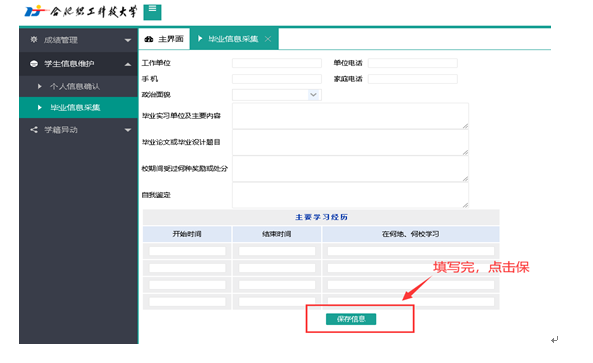Screen dimensions: 593x363
Task: Click first row 结束时间 field
Action: tap(277, 251)
